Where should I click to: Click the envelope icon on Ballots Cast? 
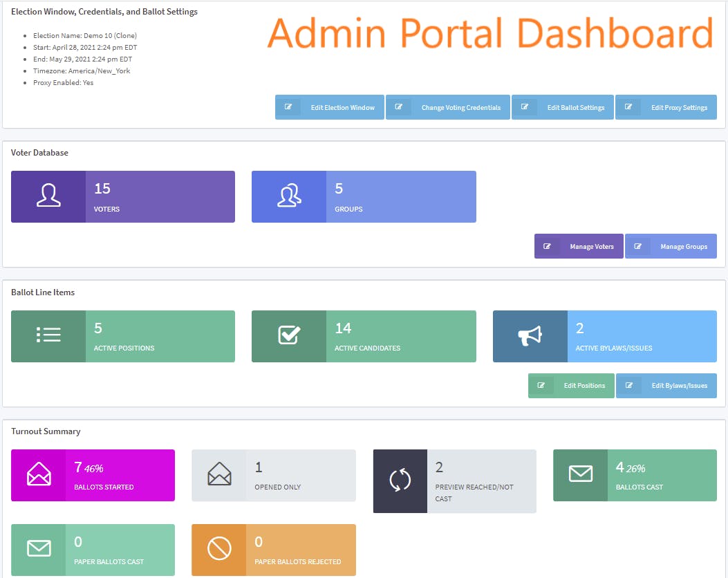580,474
